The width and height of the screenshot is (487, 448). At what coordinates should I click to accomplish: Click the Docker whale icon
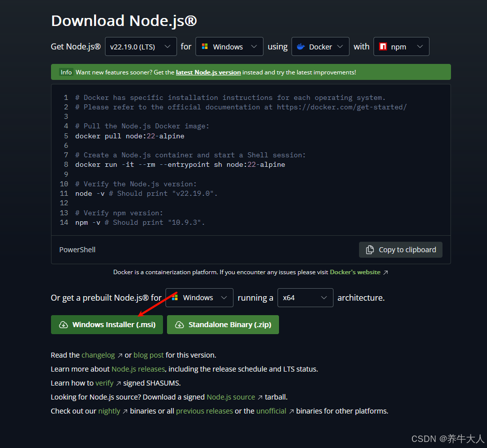(300, 46)
